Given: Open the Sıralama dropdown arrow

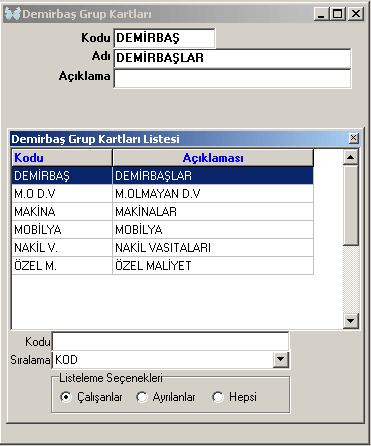Looking at the screenshot, I should point(281,359).
